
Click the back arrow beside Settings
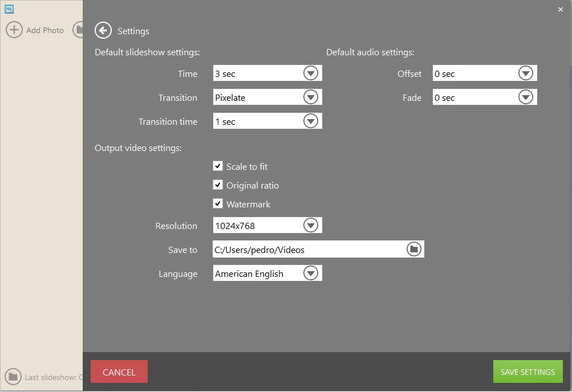tap(103, 31)
